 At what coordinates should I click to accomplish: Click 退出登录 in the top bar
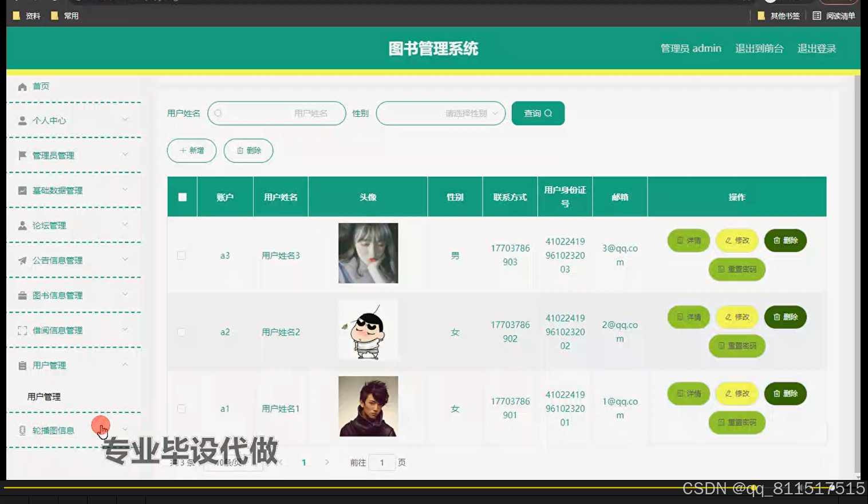click(x=816, y=48)
